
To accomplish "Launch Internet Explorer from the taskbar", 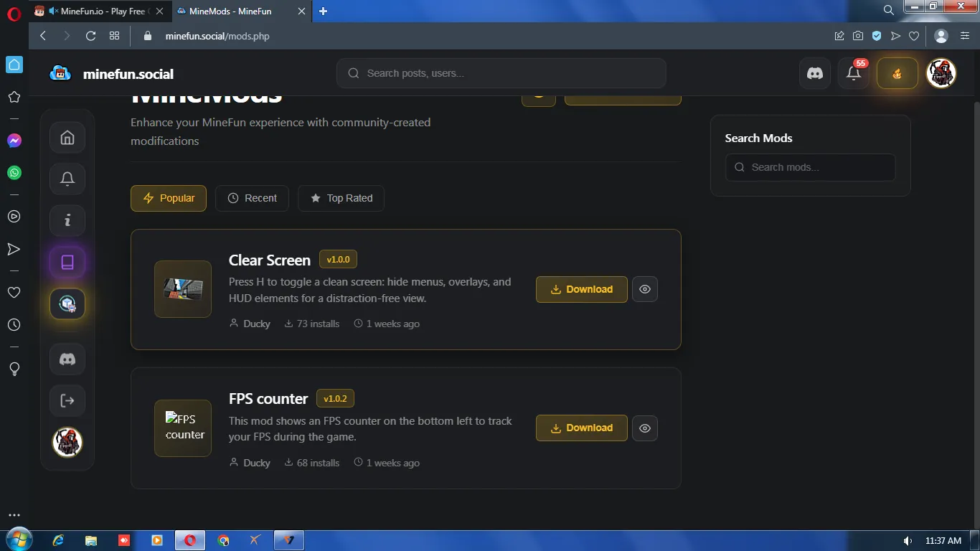I will [x=58, y=540].
